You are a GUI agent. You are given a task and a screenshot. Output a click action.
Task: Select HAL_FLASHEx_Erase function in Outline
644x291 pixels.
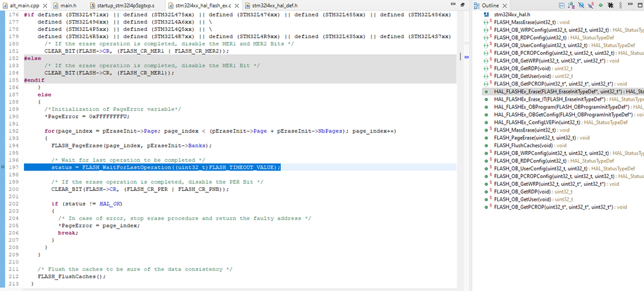coord(563,92)
